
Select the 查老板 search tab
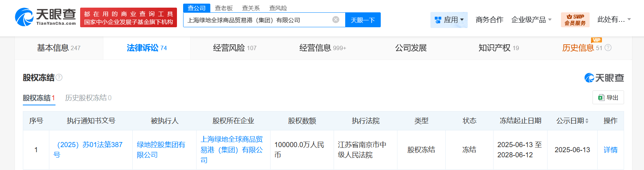224,8
